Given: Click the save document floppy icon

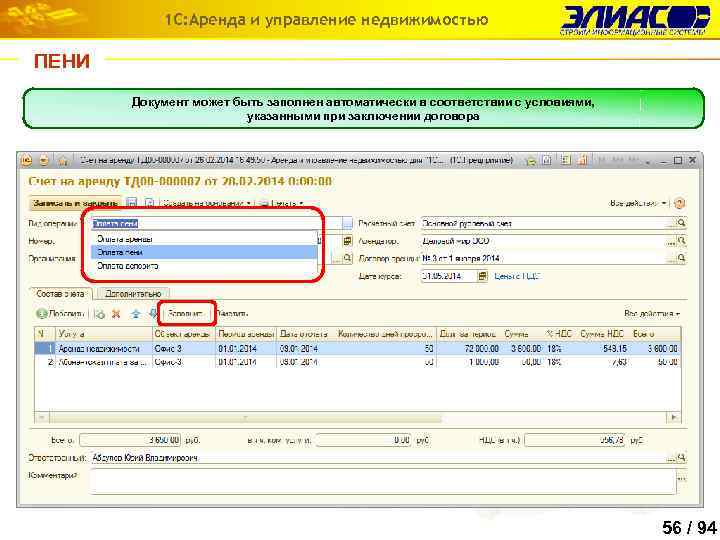Looking at the screenshot, I should 132,203.
